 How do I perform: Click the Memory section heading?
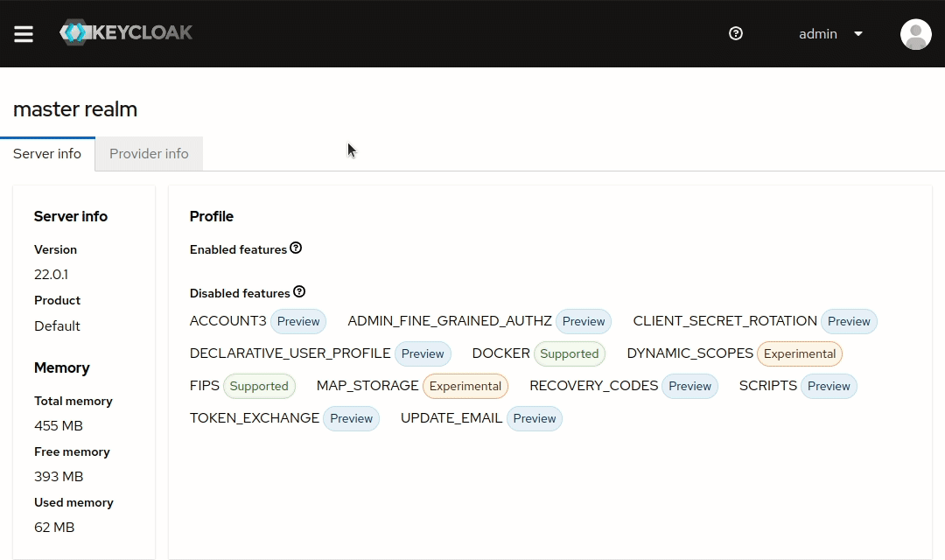click(x=62, y=367)
